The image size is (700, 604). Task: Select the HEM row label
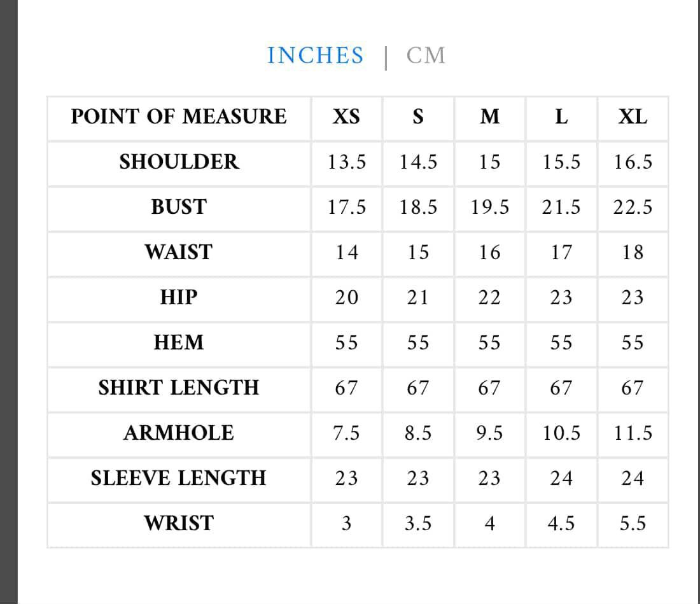179,343
